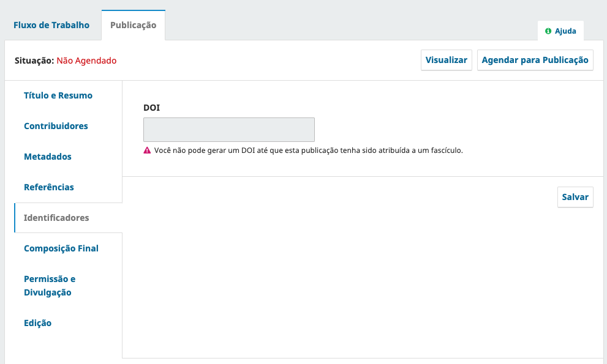Open the Metadados side tab
This screenshot has width=607, height=364.
coord(48,157)
